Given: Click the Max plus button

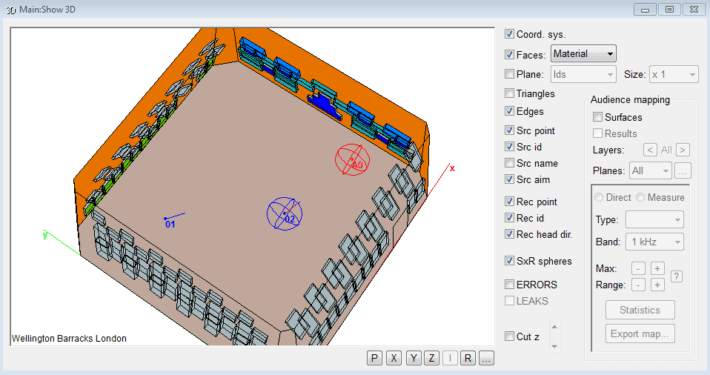Looking at the screenshot, I should pyautogui.click(x=657, y=269).
